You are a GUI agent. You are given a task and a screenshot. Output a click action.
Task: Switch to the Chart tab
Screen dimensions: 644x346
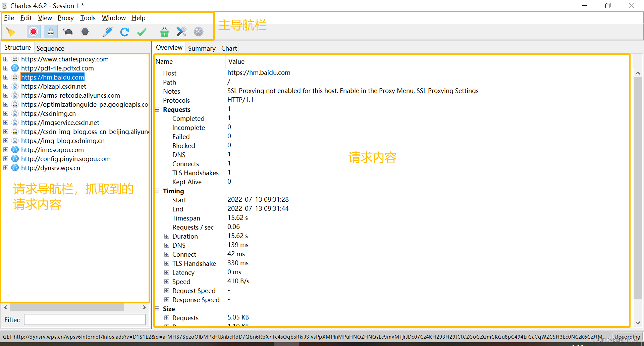tap(229, 48)
